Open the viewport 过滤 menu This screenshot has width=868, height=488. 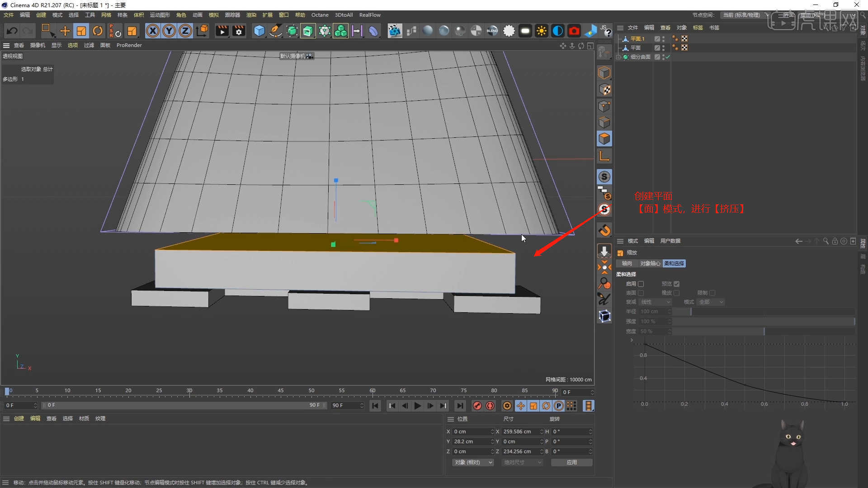89,45
